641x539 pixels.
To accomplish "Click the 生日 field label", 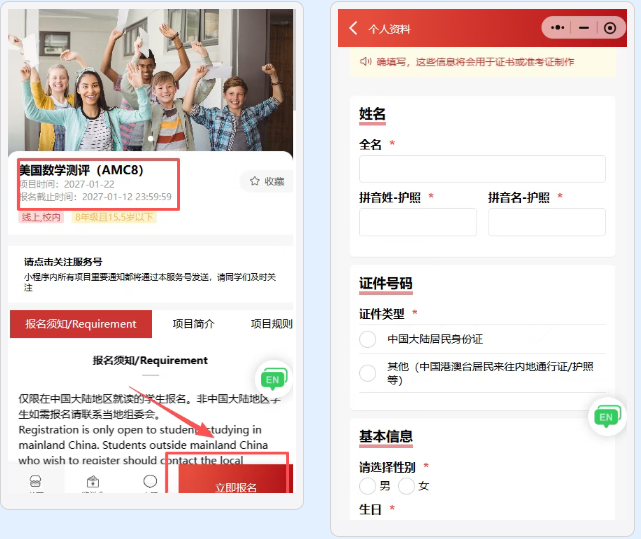I will [x=370, y=509].
